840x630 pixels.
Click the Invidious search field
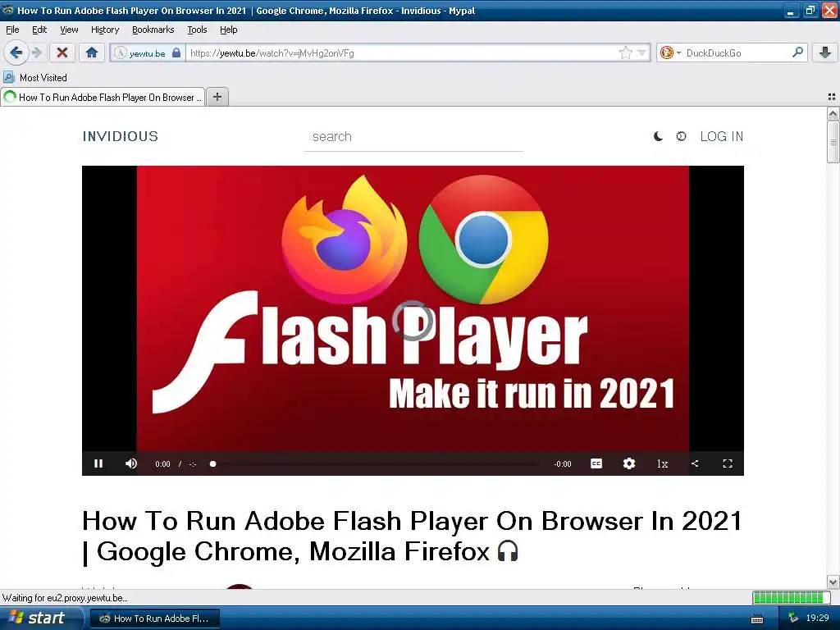point(413,137)
